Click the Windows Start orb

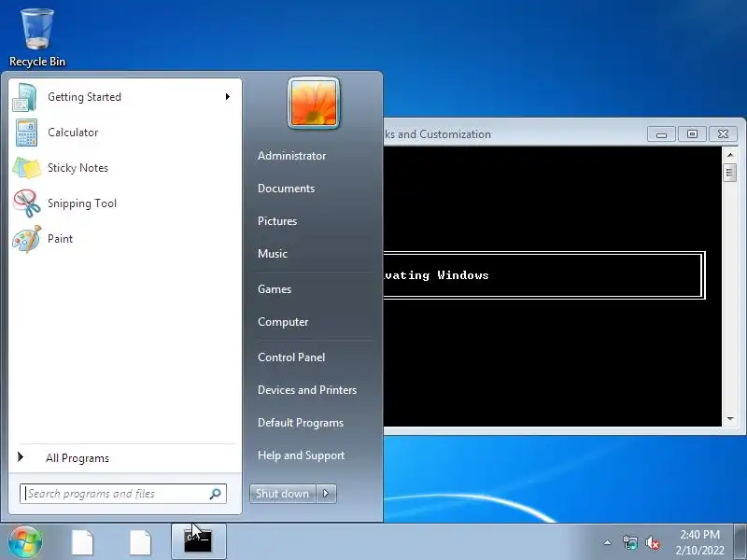(25, 541)
